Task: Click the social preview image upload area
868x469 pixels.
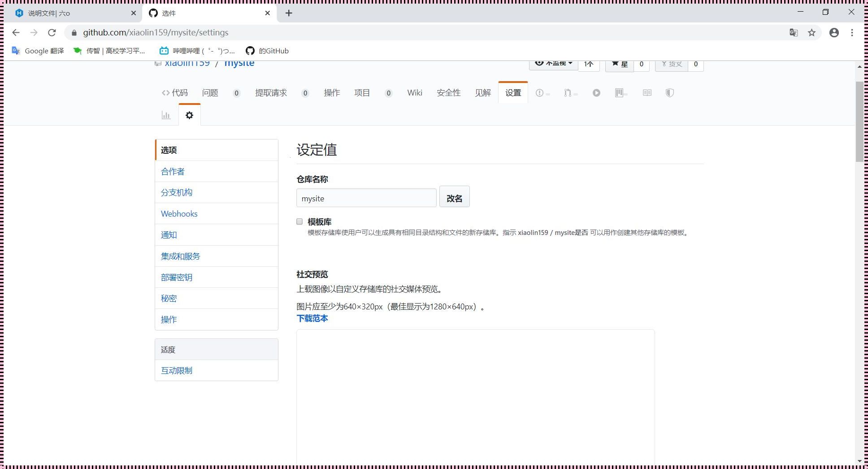Action: (x=475, y=397)
